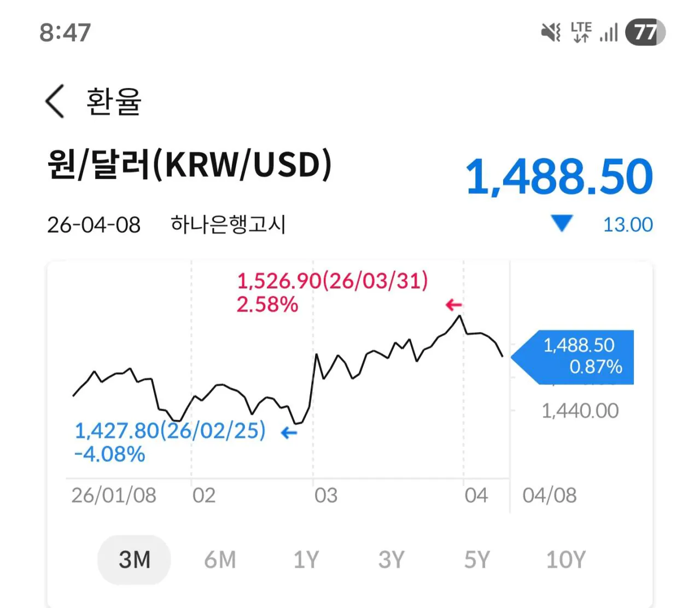Tap the battery level 77 icon
This screenshot has width=700, height=608.
pos(645,32)
